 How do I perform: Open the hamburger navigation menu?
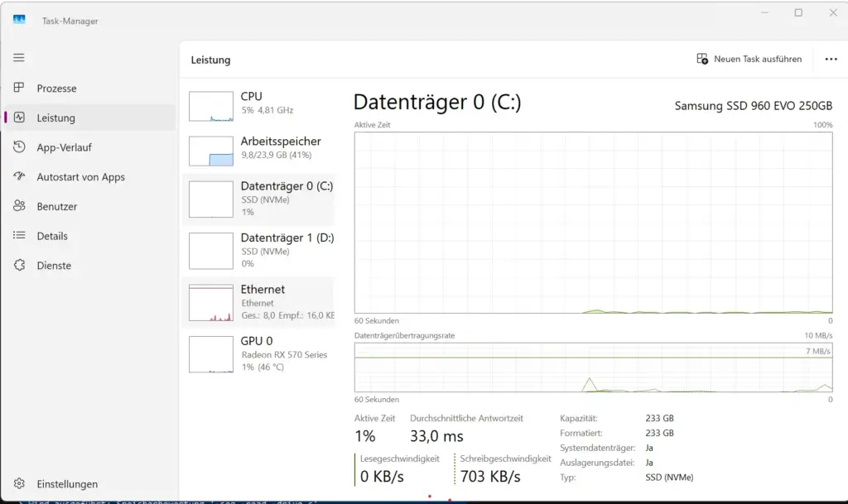point(19,57)
